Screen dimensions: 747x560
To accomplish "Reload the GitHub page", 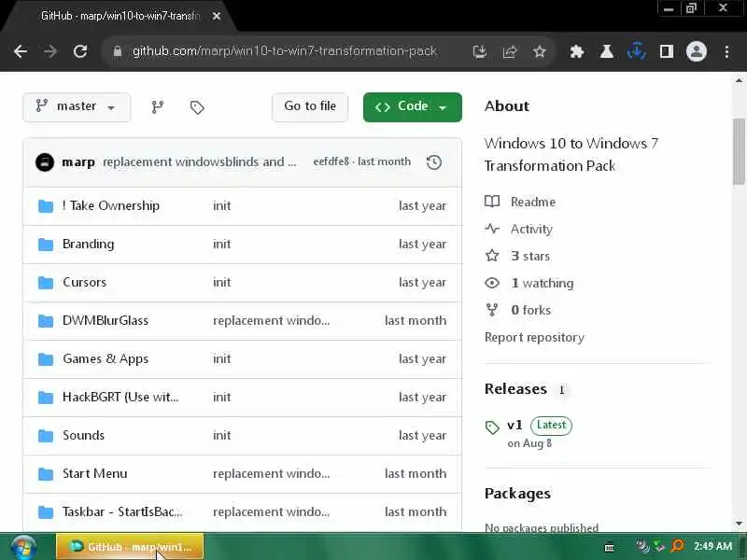I will click(80, 51).
